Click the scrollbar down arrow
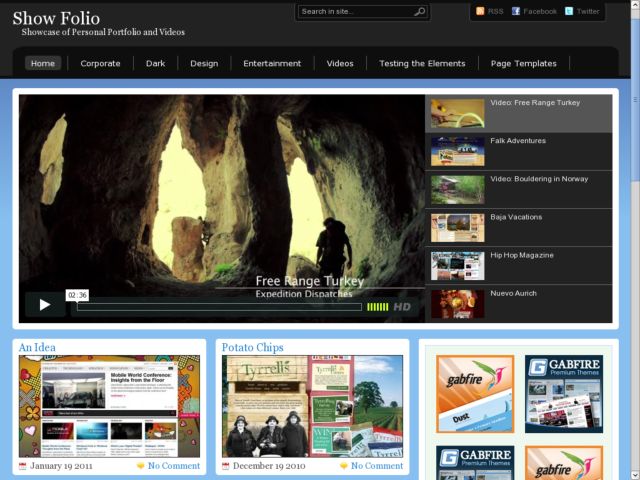 coord(635,476)
